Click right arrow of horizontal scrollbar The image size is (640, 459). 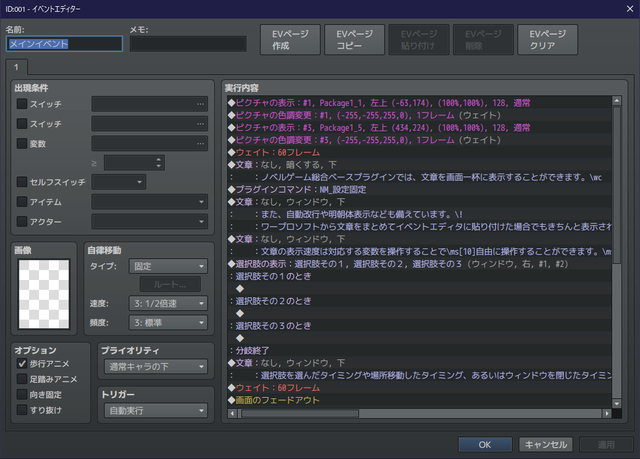pos(607,413)
